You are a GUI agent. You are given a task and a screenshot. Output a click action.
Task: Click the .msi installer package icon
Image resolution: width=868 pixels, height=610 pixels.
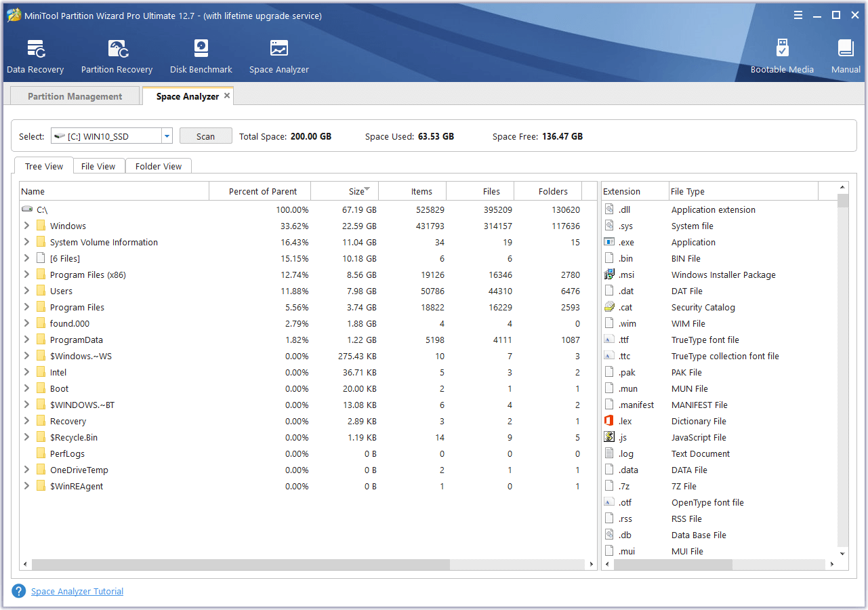[x=608, y=274]
